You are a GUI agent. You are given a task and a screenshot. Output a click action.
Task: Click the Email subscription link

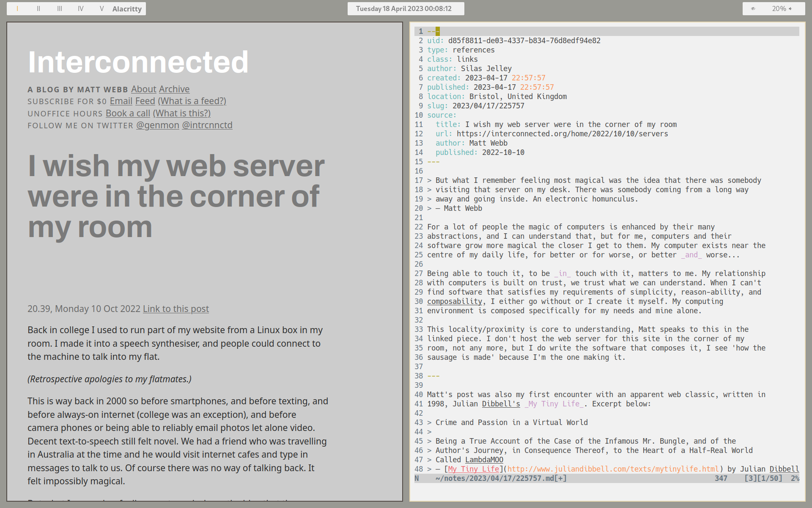(121, 101)
